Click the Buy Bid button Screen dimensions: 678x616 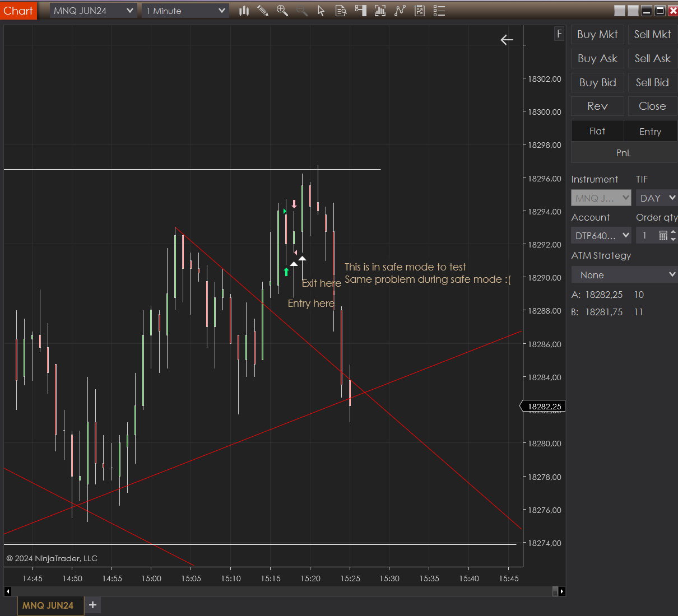597,82
